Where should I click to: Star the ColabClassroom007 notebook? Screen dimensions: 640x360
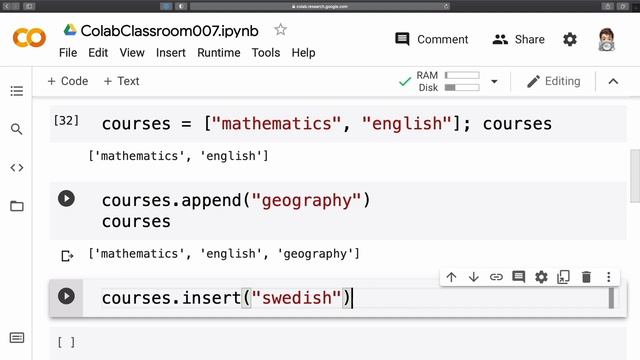[x=280, y=30]
